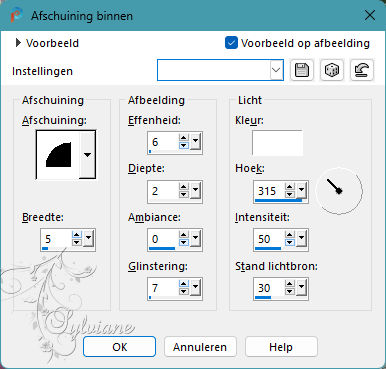This screenshot has width=386, height=369.
Task: Click the Hoek angle dial control
Action: pyautogui.click(x=339, y=191)
